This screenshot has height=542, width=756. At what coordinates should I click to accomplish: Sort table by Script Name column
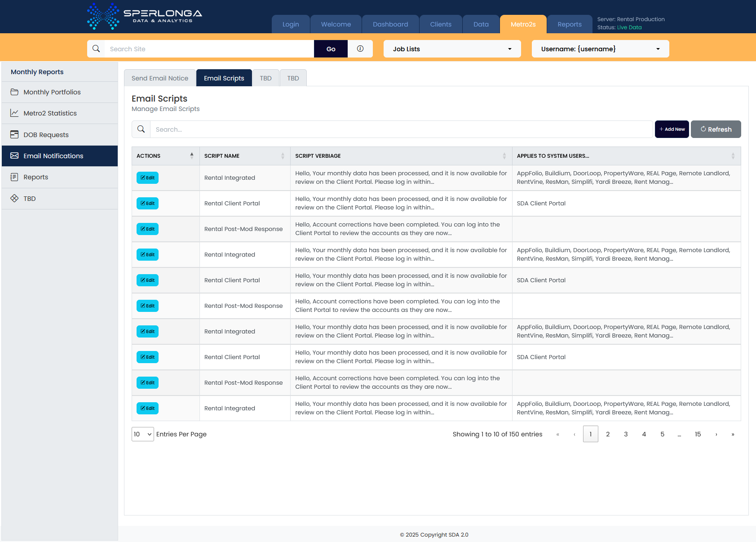(x=283, y=156)
